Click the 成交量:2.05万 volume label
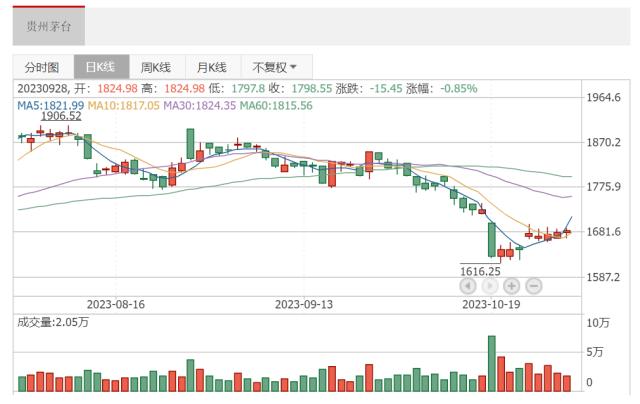640x404 pixels. [x=53, y=322]
